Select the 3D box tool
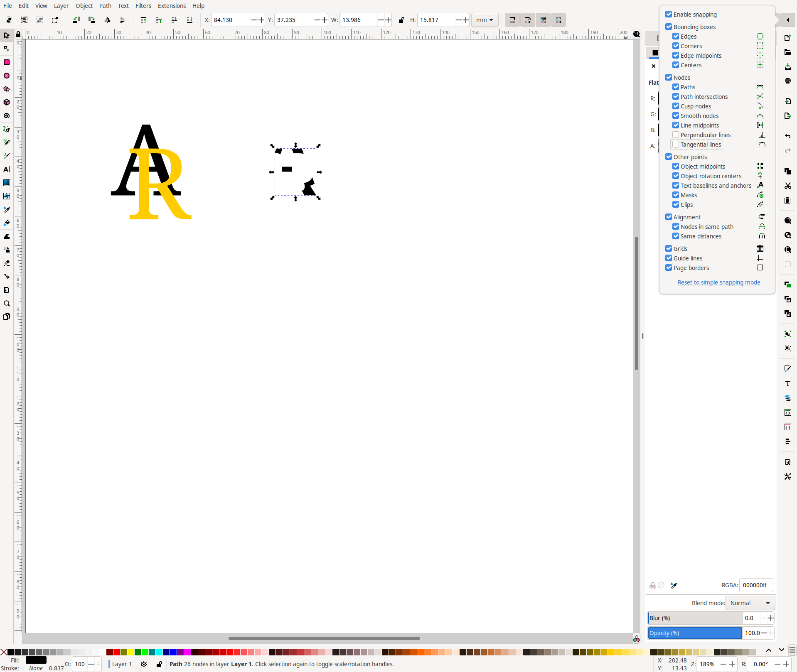 7,103
